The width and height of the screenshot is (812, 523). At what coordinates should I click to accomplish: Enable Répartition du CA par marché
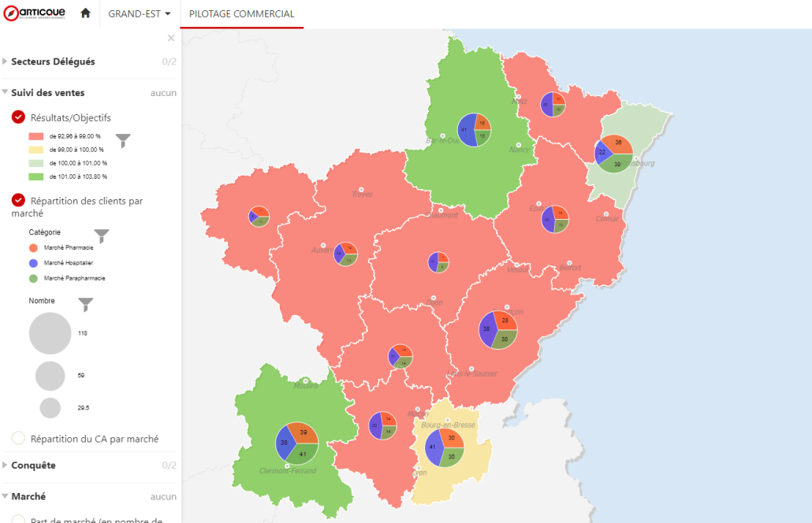tap(19, 439)
